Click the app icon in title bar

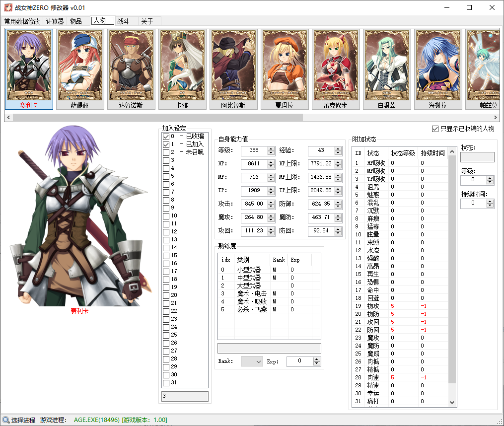click(8, 7)
